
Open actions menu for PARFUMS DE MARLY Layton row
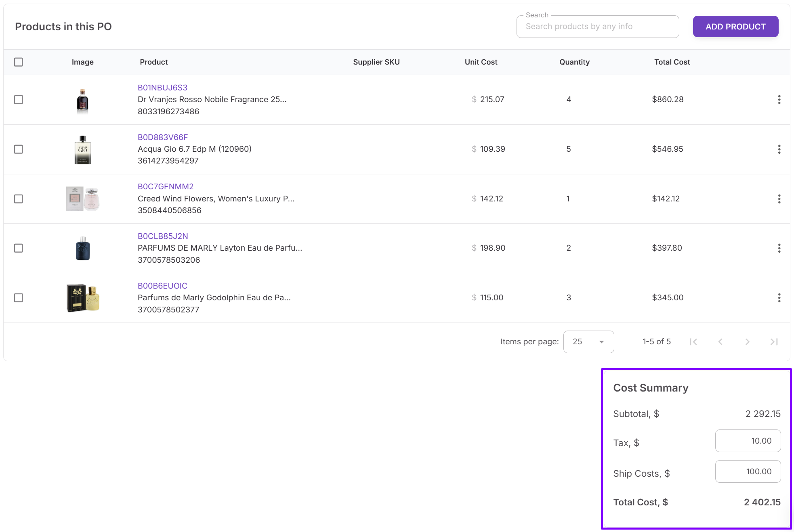tap(779, 248)
